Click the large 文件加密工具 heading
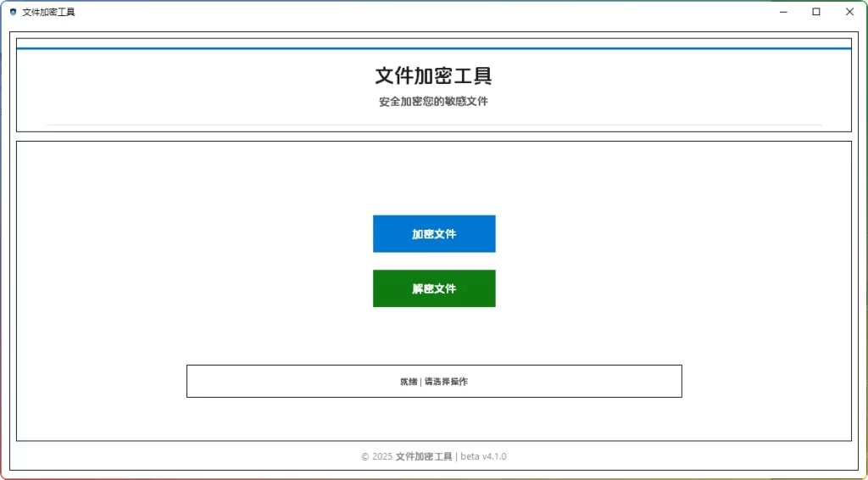Screen dimensions: 868x480 434,75
